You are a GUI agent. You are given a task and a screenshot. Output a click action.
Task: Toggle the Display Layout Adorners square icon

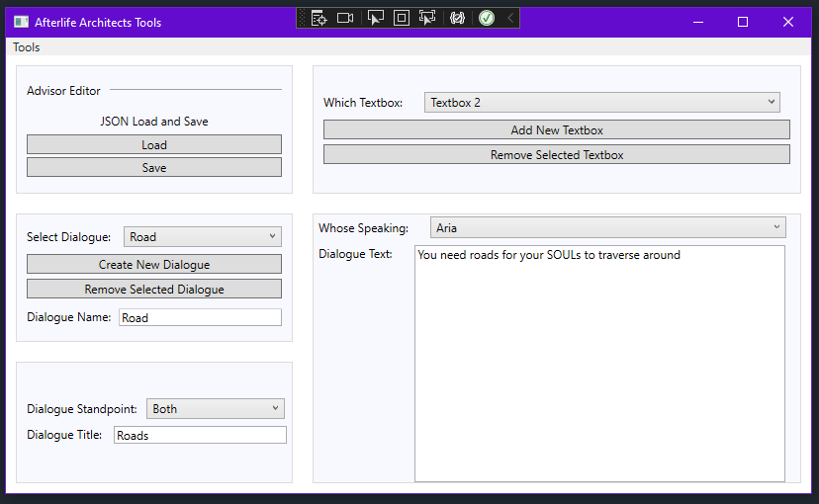coord(401,18)
